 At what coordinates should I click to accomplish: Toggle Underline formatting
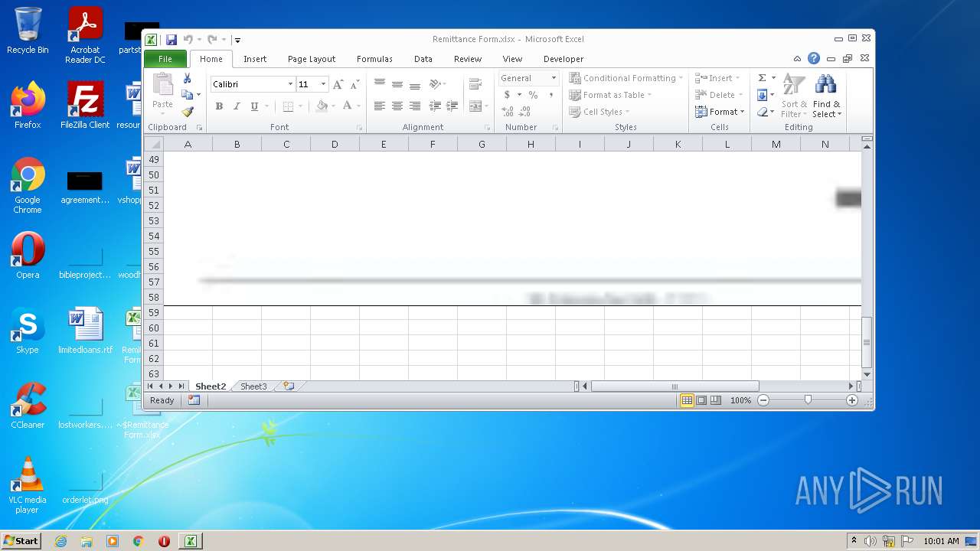254,106
